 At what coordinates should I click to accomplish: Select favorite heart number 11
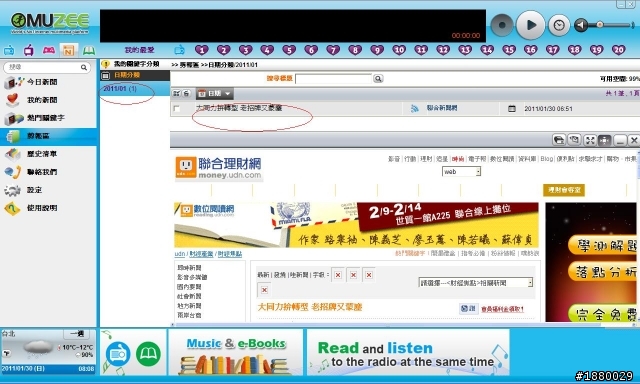click(x=421, y=50)
